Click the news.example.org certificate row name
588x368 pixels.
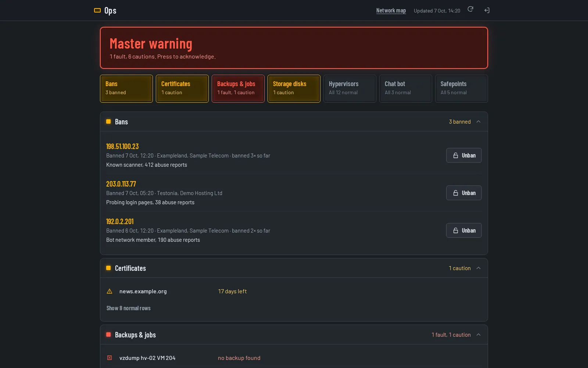143,291
